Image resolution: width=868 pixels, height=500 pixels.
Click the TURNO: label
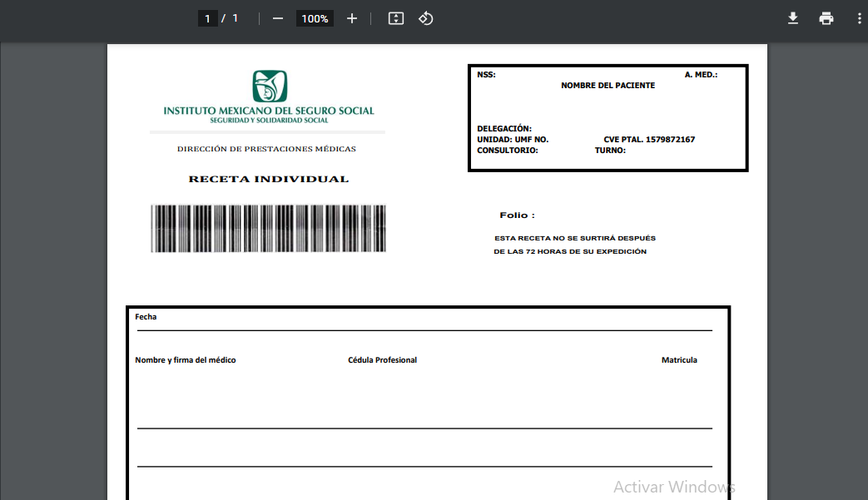coord(610,151)
